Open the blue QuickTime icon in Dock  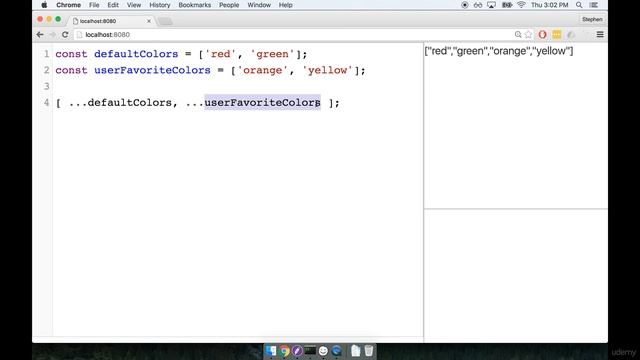coord(336,351)
